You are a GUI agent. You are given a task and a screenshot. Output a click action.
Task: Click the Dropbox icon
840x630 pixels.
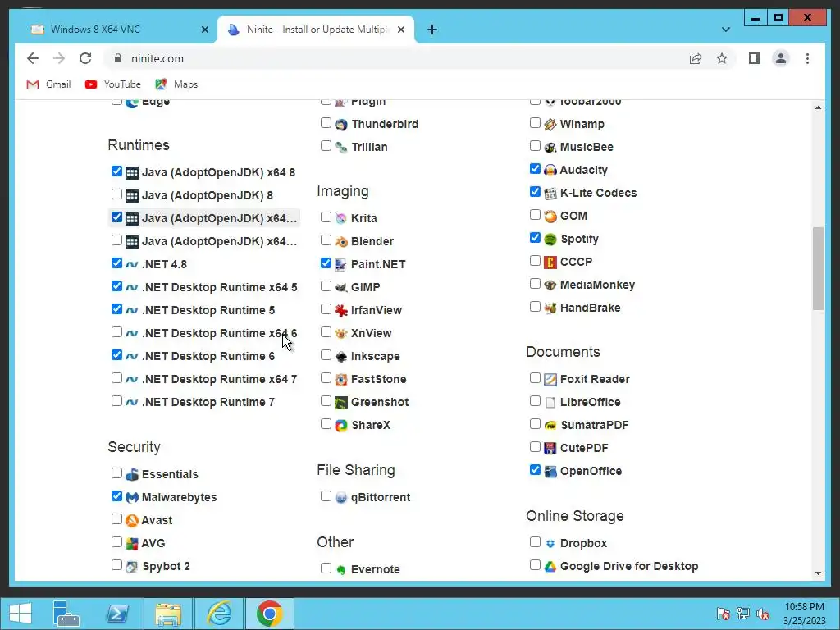(550, 543)
